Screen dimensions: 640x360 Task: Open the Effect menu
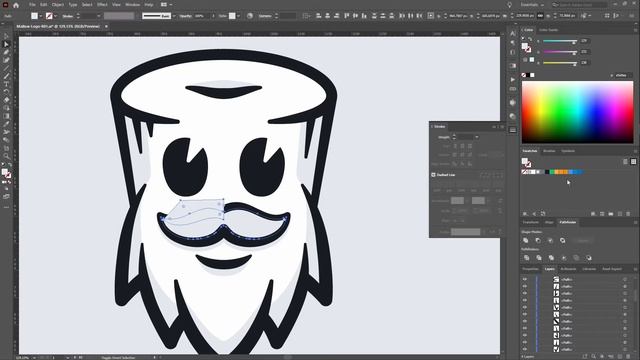click(102, 5)
